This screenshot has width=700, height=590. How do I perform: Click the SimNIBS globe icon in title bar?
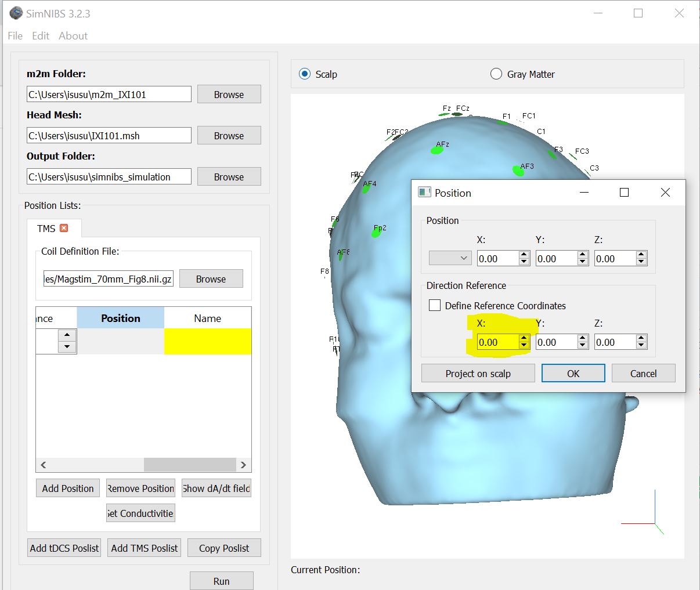(x=16, y=12)
